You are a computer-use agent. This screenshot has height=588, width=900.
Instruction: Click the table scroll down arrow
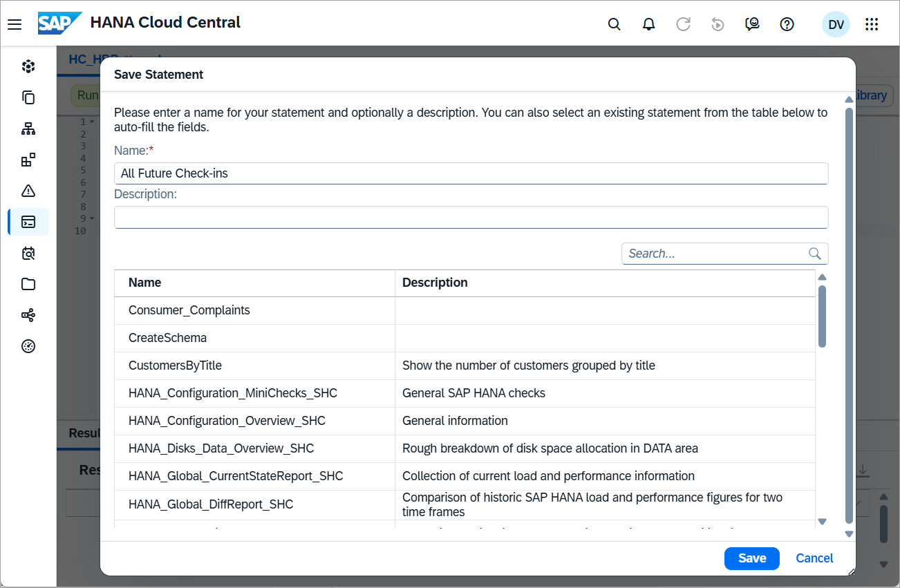[822, 522]
